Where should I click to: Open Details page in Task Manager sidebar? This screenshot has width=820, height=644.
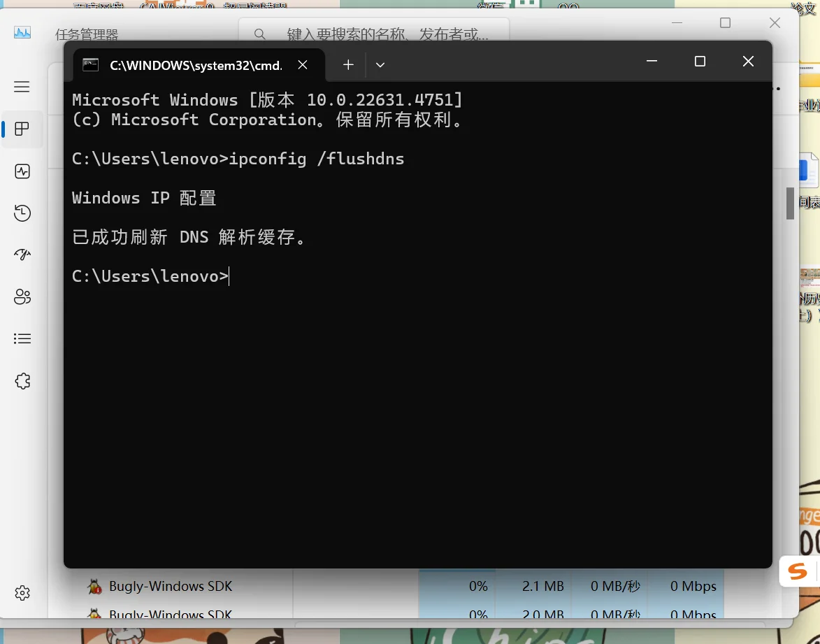22,338
